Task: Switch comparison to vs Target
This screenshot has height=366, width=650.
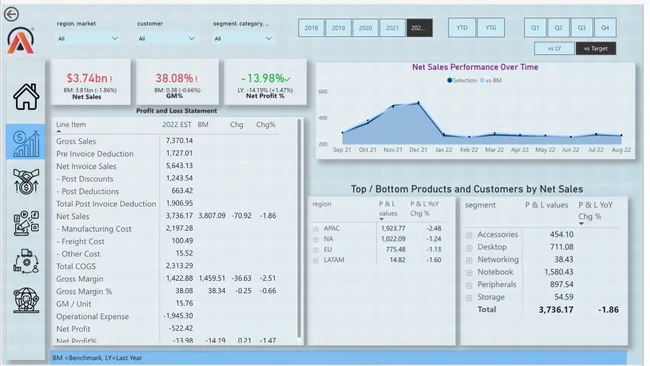Action: tap(596, 48)
